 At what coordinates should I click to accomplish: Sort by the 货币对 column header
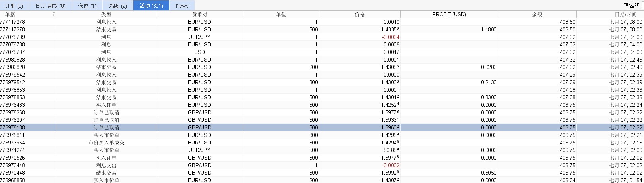(199, 14)
